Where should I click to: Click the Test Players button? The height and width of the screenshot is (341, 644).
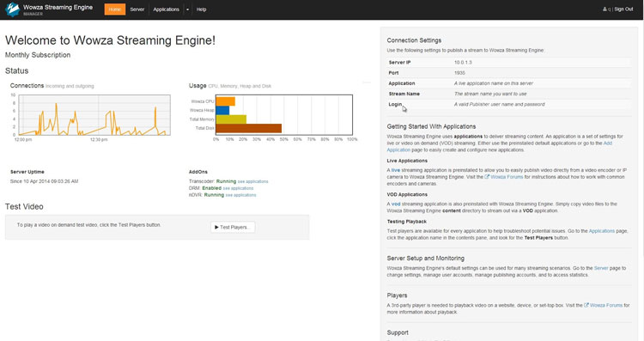click(233, 228)
